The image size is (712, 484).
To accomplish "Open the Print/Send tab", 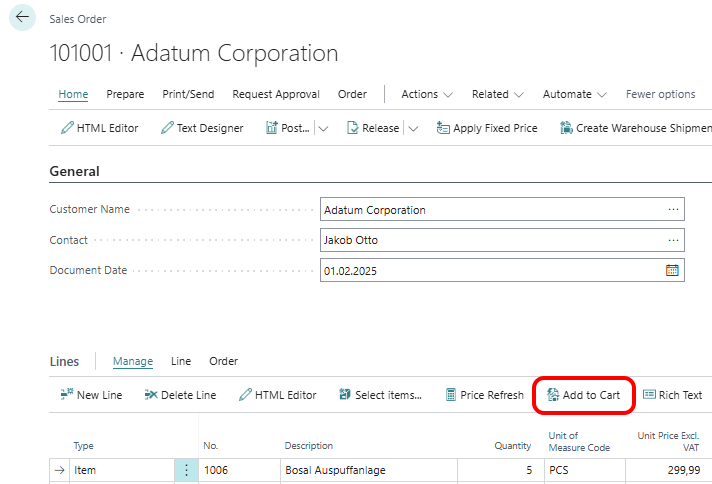I will (x=188, y=94).
